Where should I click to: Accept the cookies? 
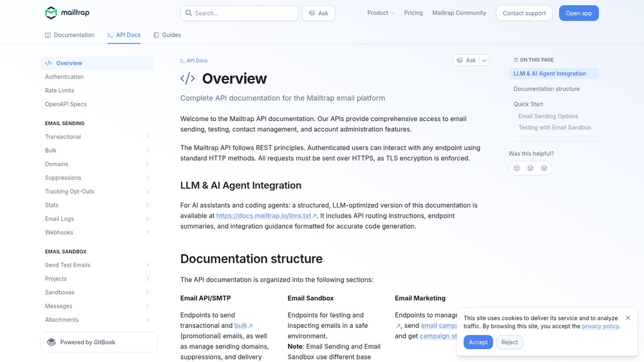[478, 342]
